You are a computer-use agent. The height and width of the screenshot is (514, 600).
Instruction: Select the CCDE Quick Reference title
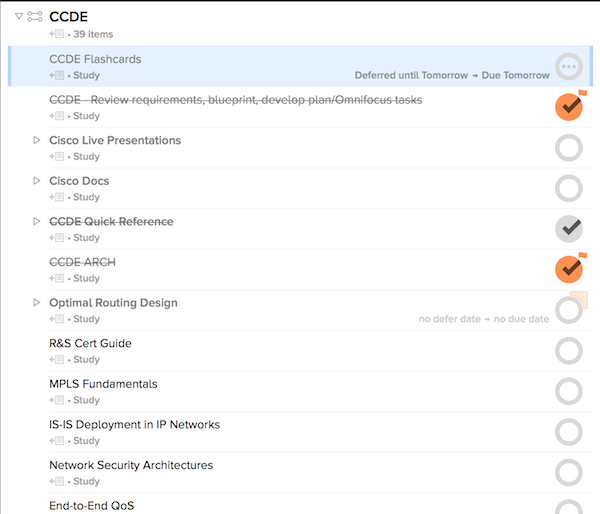click(111, 221)
